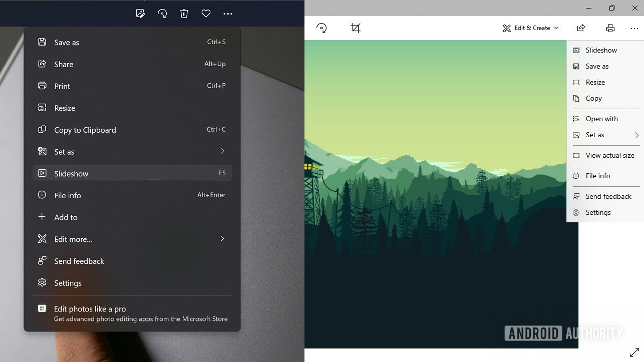Open the light menu's Set as submenu
Image resolution: width=644 pixels, height=362 pixels.
click(x=605, y=135)
